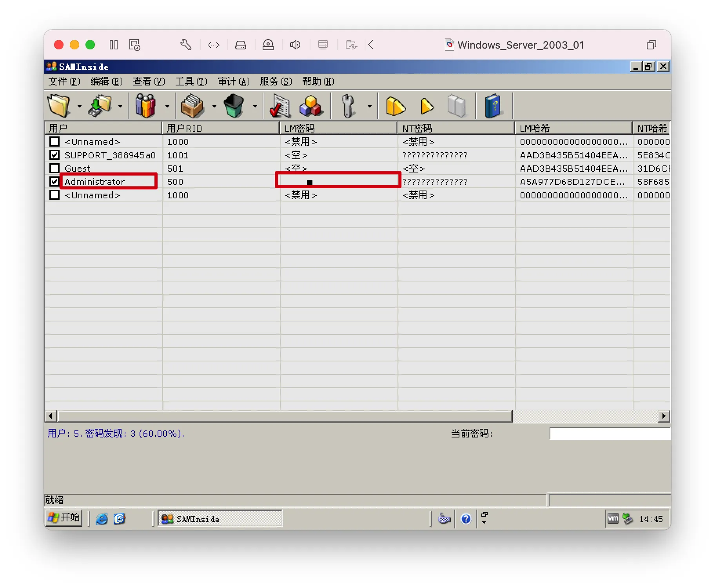The height and width of the screenshot is (588, 715).
Task: Check the Guest user checkbox
Action: coord(54,168)
